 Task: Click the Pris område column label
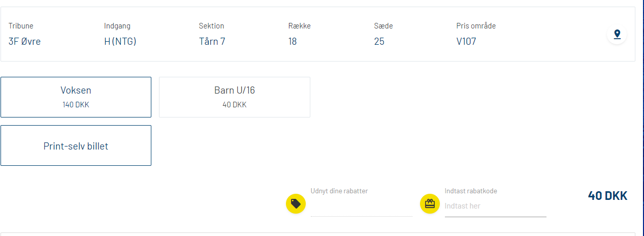(x=476, y=26)
